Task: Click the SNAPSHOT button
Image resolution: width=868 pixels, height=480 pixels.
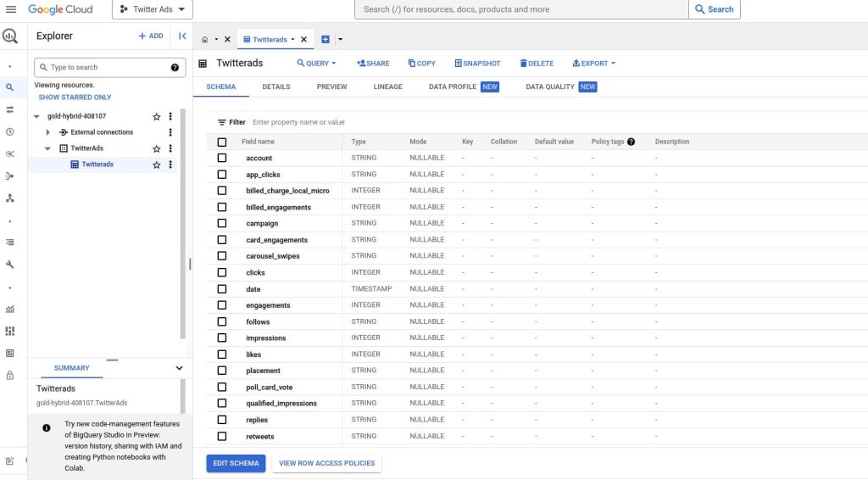Action: tap(478, 63)
